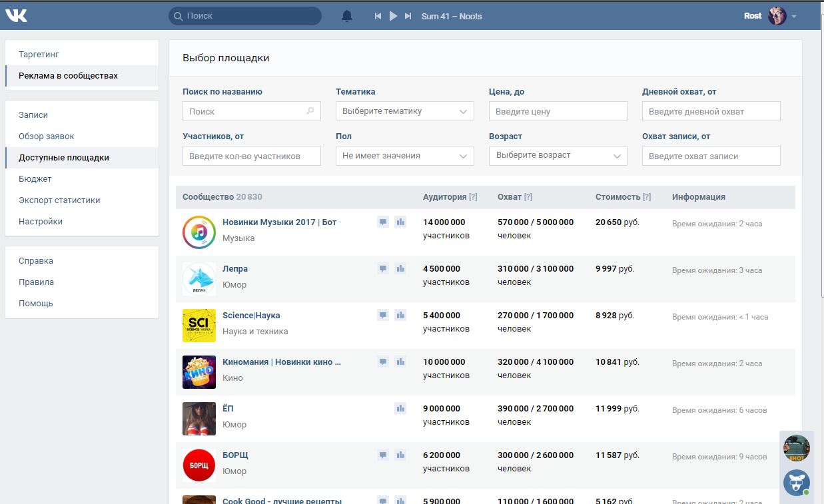824x504 pixels.
Task: Open comments icon for Cook Good
Action: click(x=383, y=500)
